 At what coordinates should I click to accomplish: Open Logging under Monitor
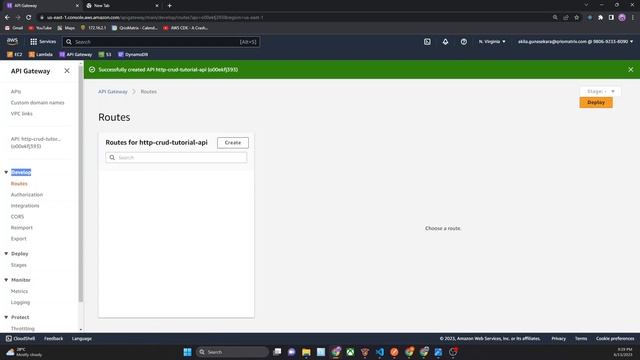[20, 302]
